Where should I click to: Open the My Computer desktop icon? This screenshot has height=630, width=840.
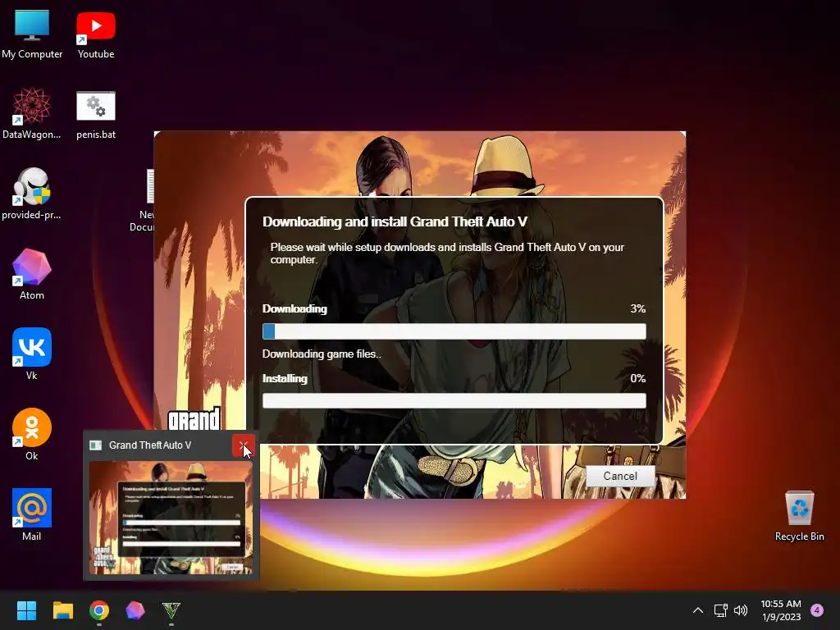click(x=32, y=33)
